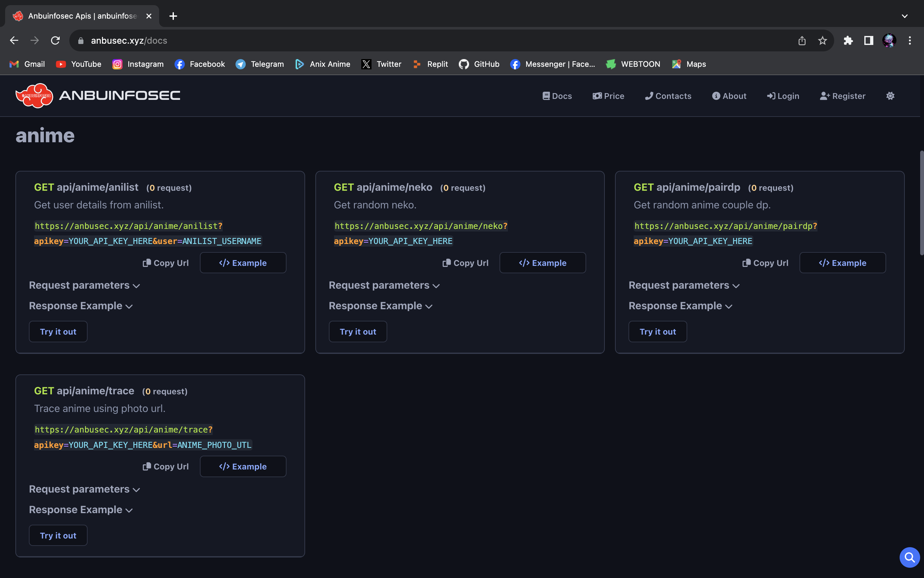924x578 pixels.
Task: Open the Gmail bookmark
Action: pyautogui.click(x=27, y=64)
